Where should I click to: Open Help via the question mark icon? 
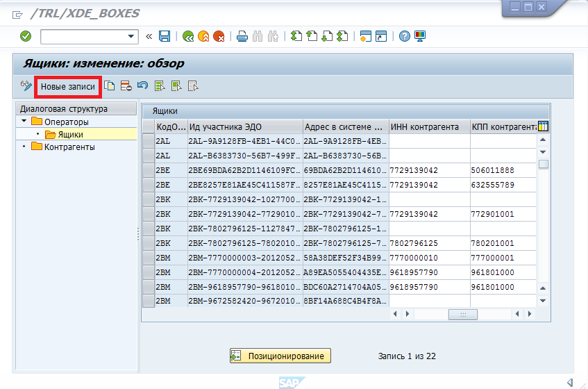click(405, 36)
